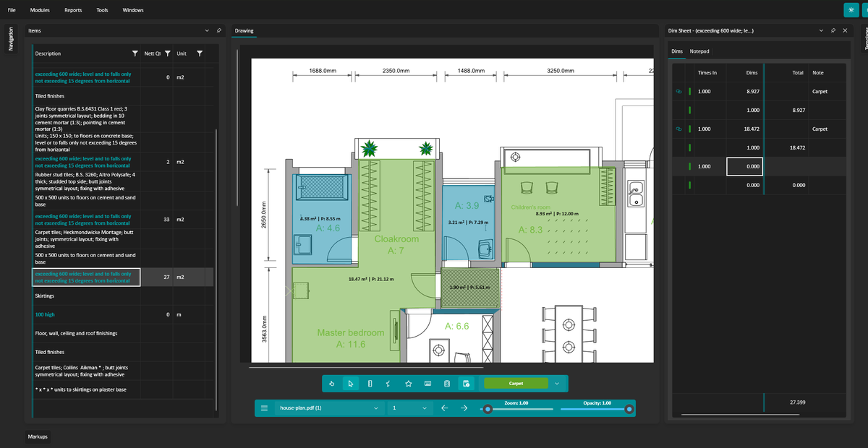This screenshot has width=868, height=448.
Task: Click the Items panel vertical scrollbar
Action: point(216,271)
